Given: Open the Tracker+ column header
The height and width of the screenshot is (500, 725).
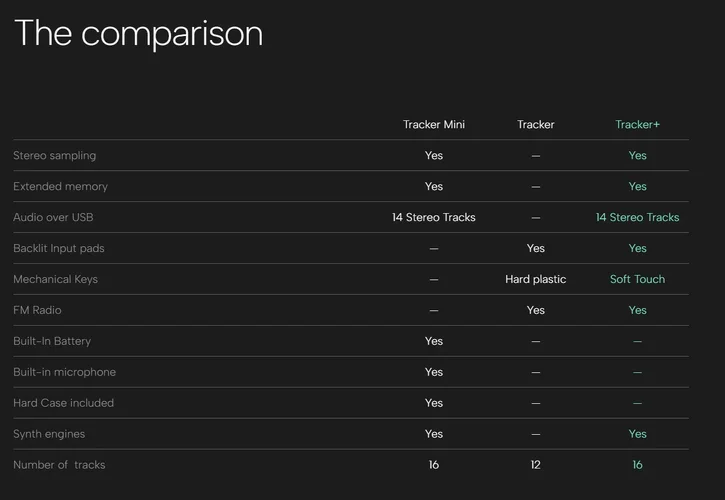Looking at the screenshot, I should pyautogui.click(x=637, y=125).
